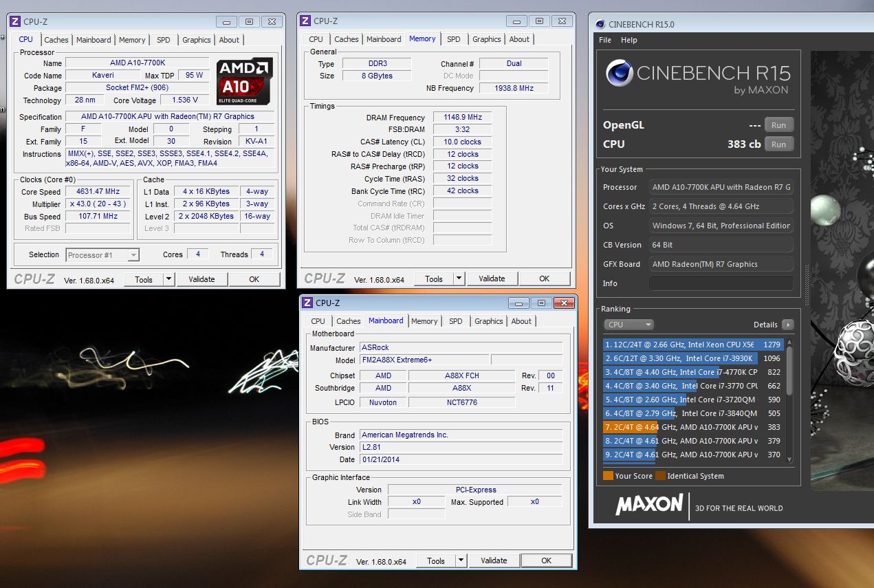Click the MAXON logo at the bottom
874x588 pixels.
tap(649, 504)
